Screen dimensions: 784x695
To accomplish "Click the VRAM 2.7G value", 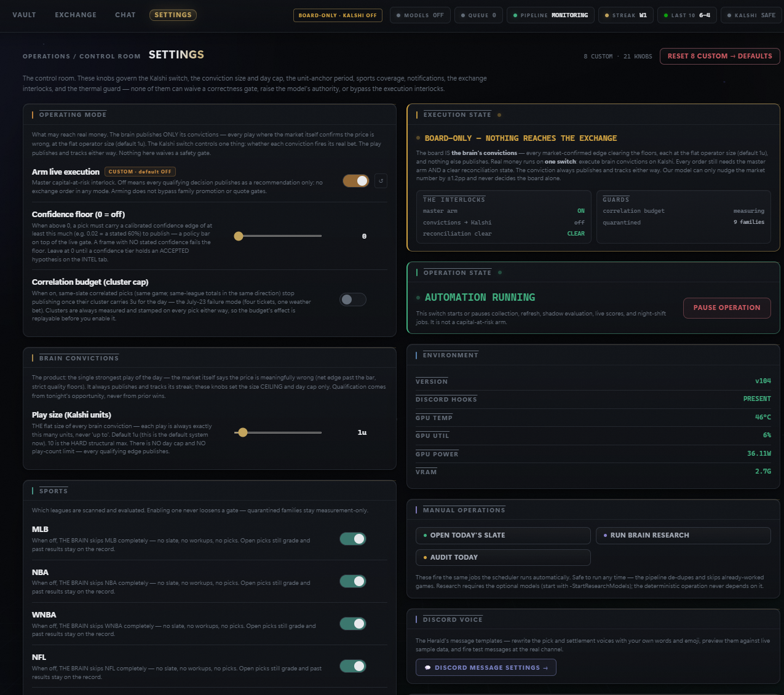I will click(763, 472).
